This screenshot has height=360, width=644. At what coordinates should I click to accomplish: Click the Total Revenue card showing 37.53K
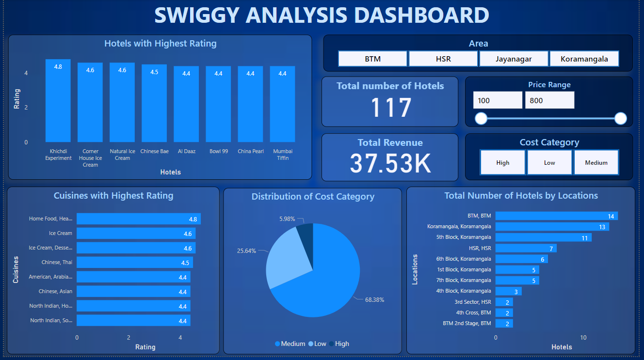point(389,157)
